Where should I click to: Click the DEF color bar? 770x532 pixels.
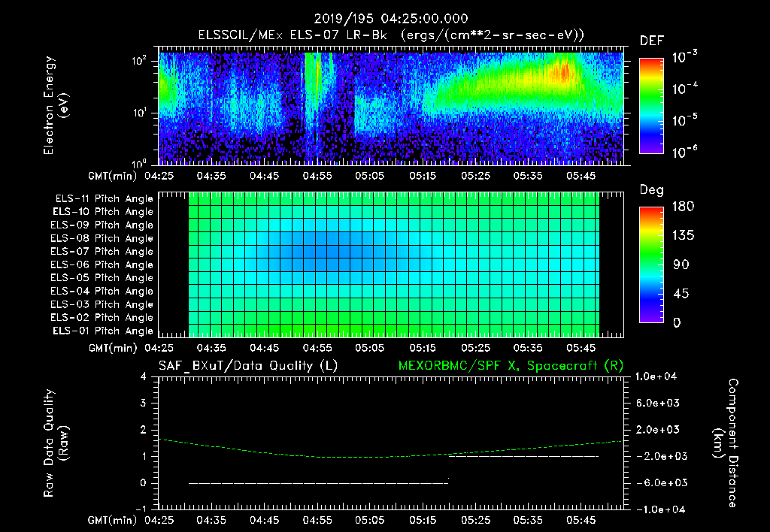point(651,106)
